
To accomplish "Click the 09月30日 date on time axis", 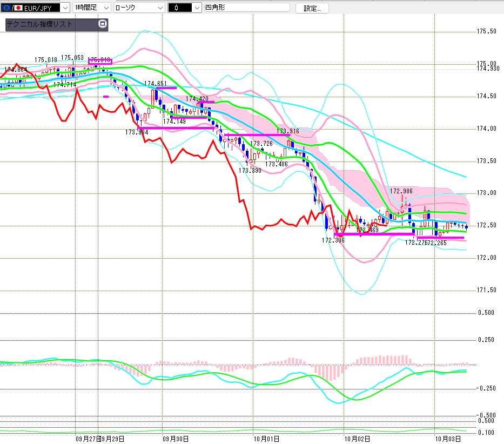I will pos(175,439).
